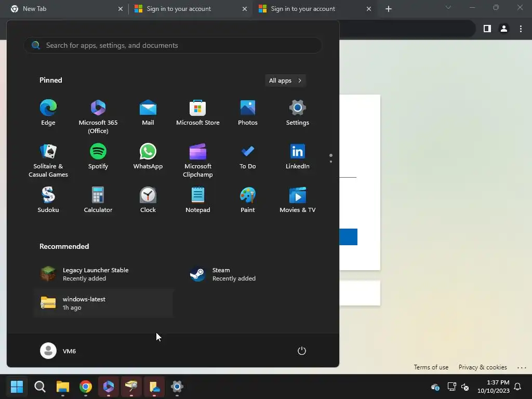Go to next page of pinned apps

click(331, 162)
